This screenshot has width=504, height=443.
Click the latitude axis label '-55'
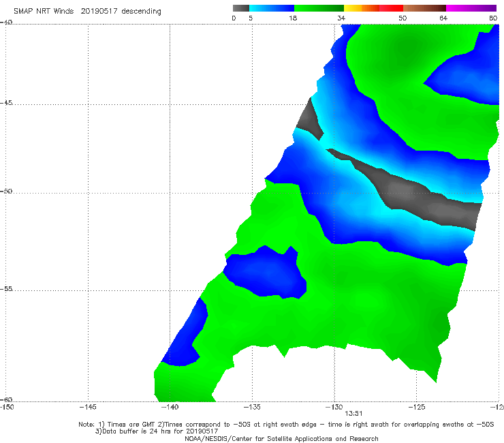coord(6,289)
